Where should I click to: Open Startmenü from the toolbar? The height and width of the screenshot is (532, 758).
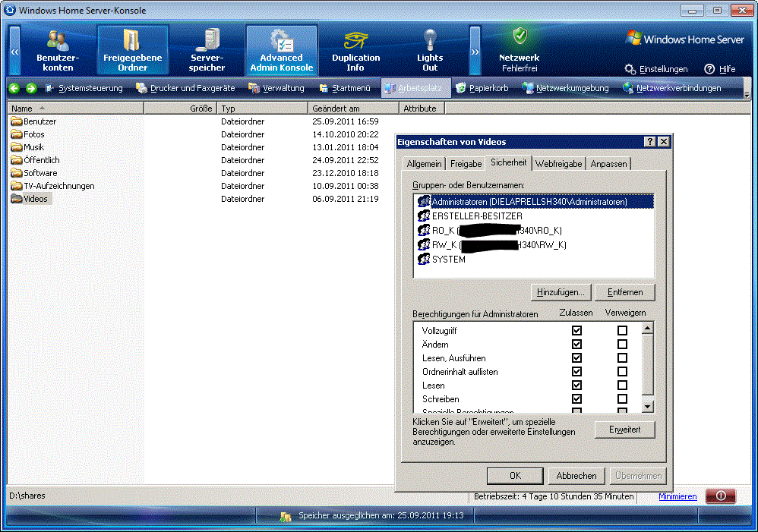(x=345, y=88)
